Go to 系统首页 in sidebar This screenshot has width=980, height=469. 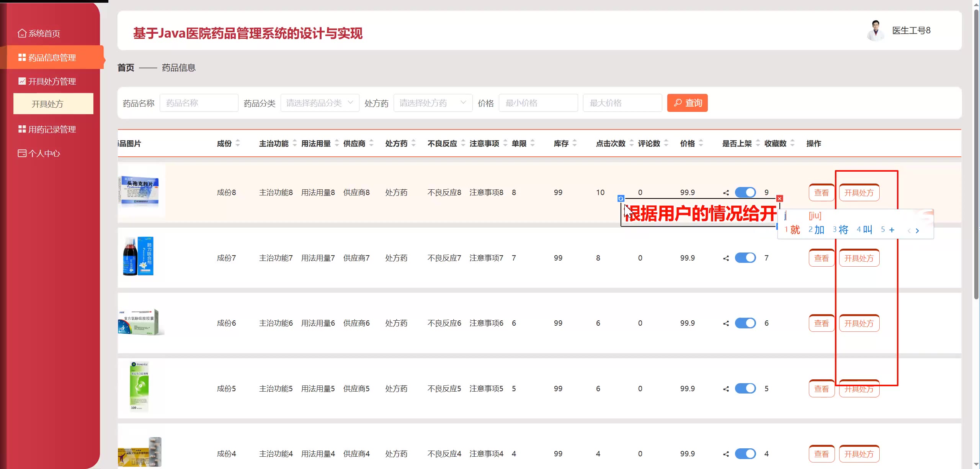click(44, 34)
